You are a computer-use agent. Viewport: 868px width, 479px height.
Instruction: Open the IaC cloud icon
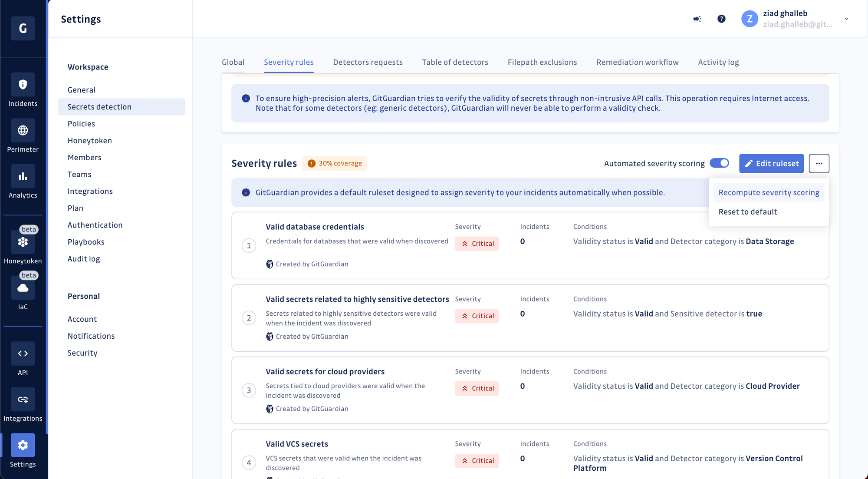pyautogui.click(x=23, y=288)
